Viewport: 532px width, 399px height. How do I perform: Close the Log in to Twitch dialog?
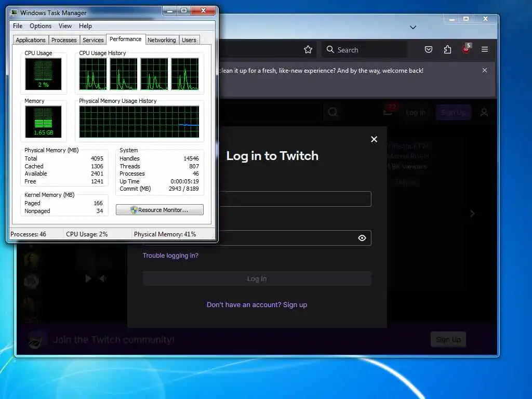coord(374,139)
